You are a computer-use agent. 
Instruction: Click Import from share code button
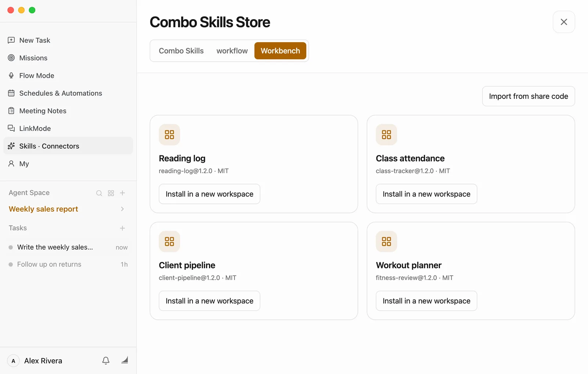[x=528, y=96]
